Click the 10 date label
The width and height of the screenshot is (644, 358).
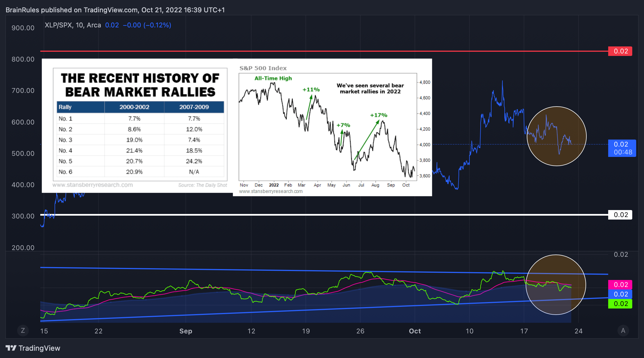click(469, 331)
